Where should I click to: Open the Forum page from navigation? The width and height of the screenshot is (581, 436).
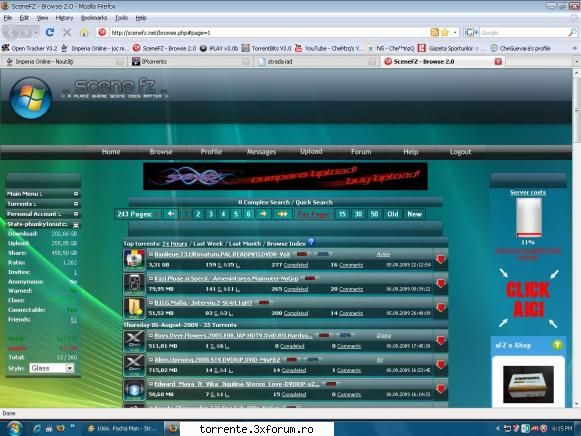361,152
